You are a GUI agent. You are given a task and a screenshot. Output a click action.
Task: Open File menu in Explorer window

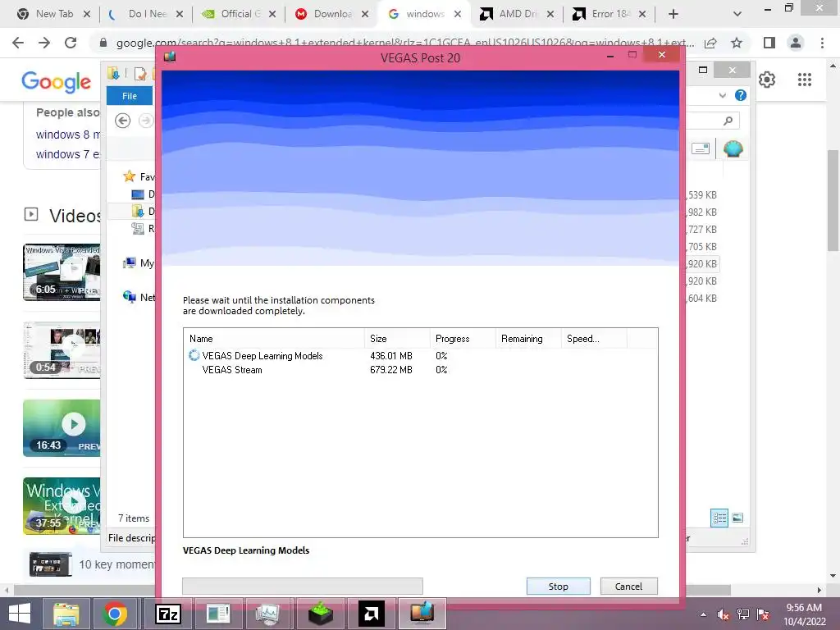(x=129, y=96)
